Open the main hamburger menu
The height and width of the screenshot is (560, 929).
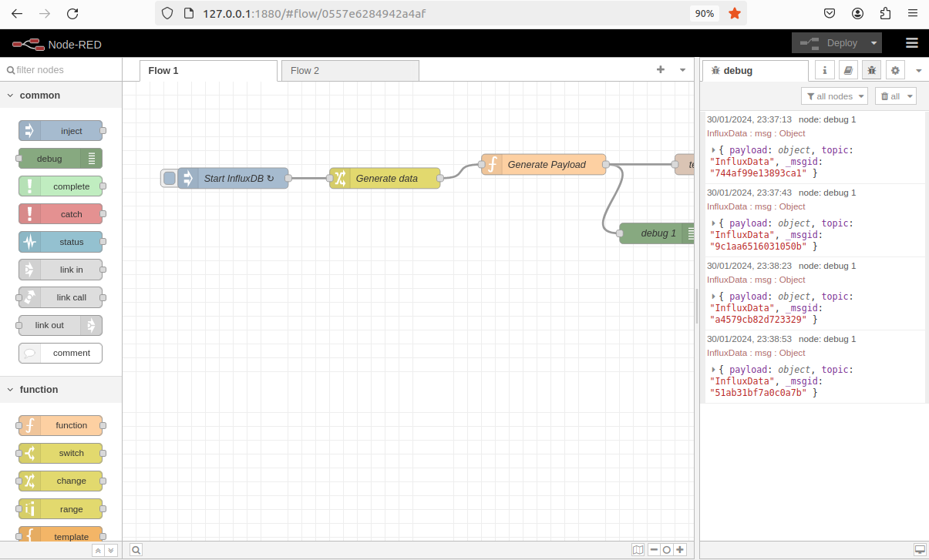click(x=911, y=43)
